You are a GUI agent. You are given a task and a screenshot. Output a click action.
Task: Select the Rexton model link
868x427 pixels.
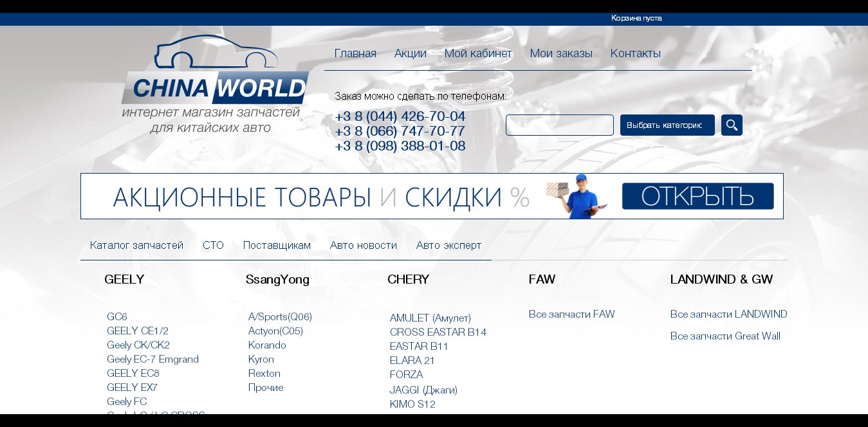coord(264,374)
